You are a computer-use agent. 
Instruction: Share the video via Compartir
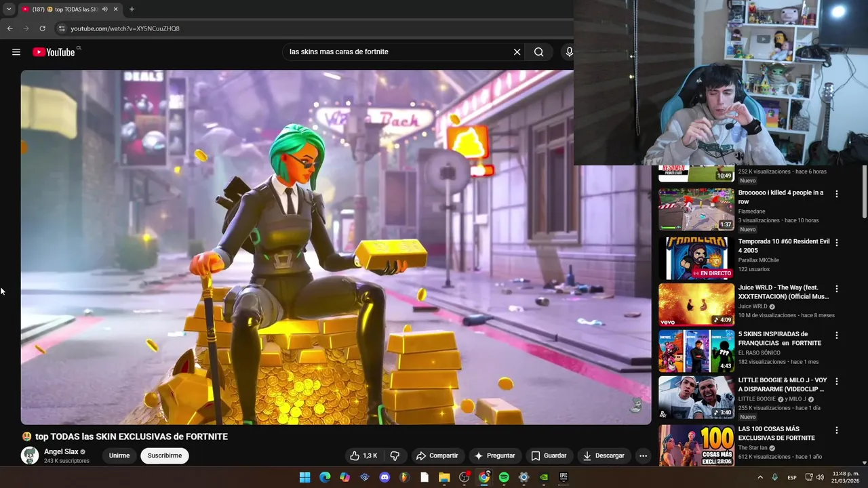pos(437,455)
